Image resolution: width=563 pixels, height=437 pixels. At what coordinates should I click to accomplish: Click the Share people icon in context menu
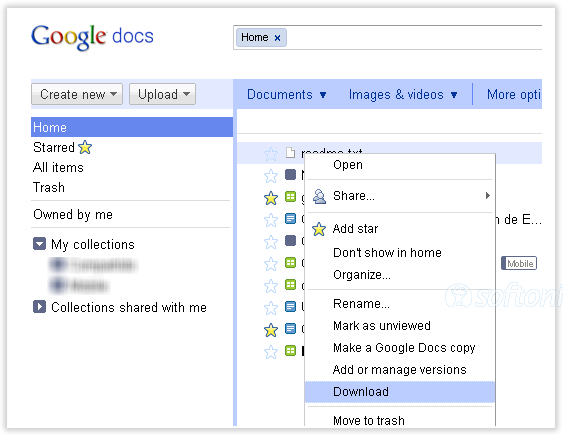click(319, 196)
